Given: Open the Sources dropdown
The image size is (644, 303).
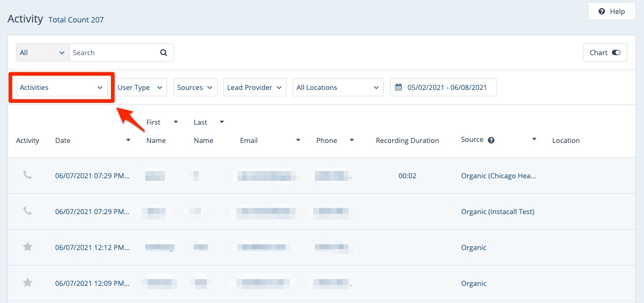Looking at the screenshot, I should (x=195, y=87).
